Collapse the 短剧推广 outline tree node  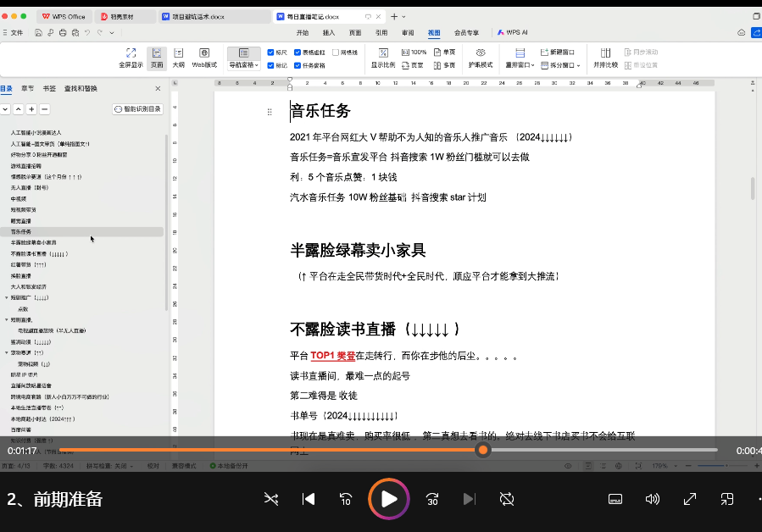7,298
